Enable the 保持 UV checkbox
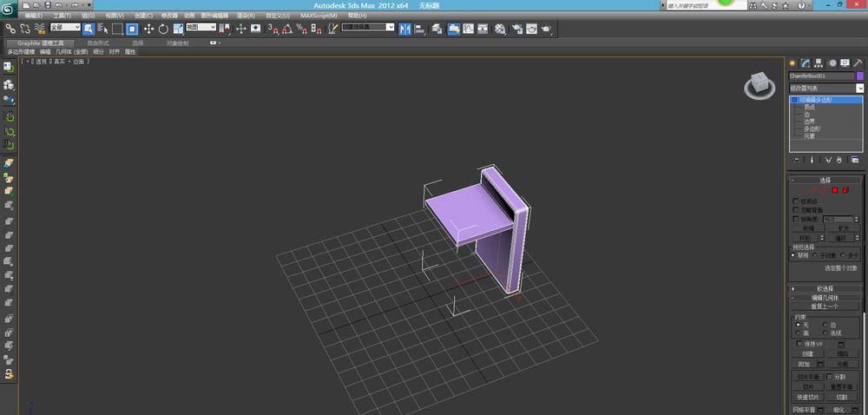868x415 pixels. point(799,344)
